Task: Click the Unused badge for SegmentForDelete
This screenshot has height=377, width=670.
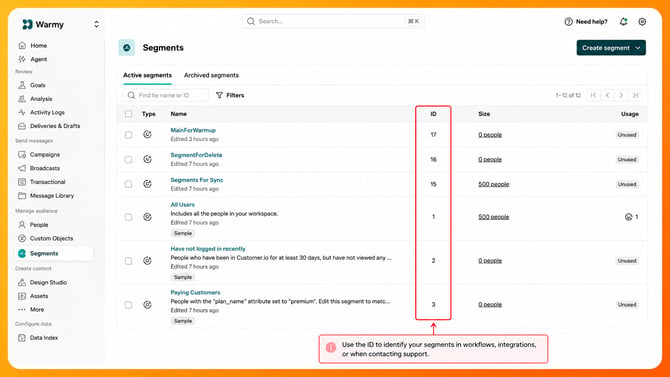Action: point(627,159)
